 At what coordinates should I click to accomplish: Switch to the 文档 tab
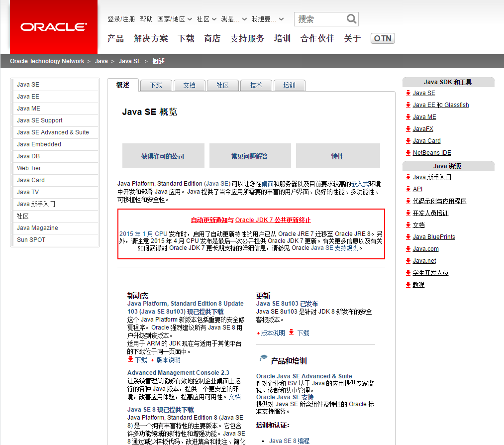pyautogui.click(x=190, y=86)
